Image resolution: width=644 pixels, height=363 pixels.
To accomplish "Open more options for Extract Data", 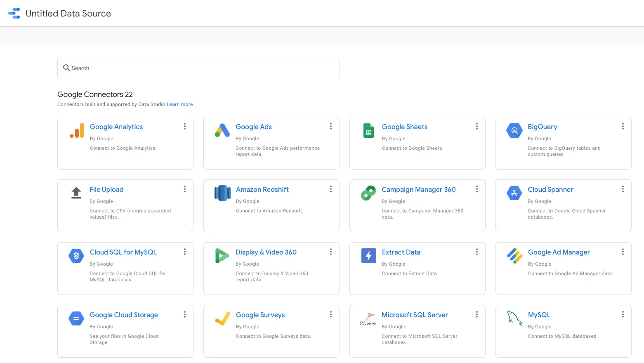I will tap(477, 252).
